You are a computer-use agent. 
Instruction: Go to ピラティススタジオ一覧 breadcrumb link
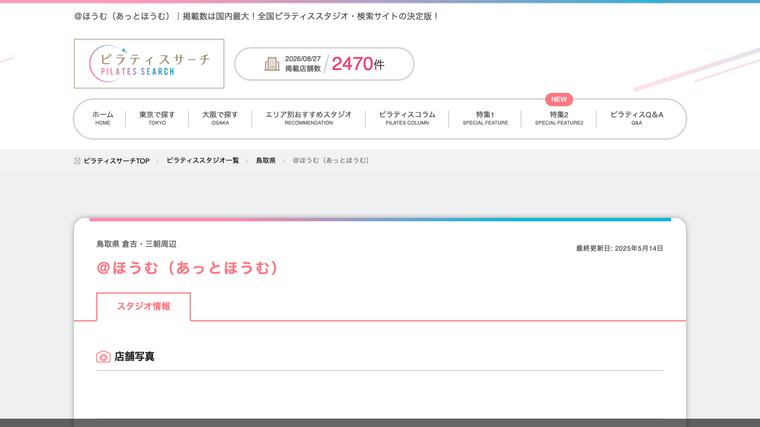[203, 160]
